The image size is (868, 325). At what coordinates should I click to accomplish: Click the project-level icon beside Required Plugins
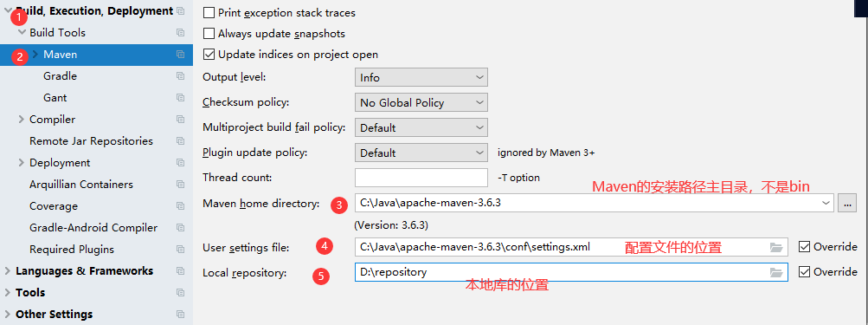click(x=181, y=249)
